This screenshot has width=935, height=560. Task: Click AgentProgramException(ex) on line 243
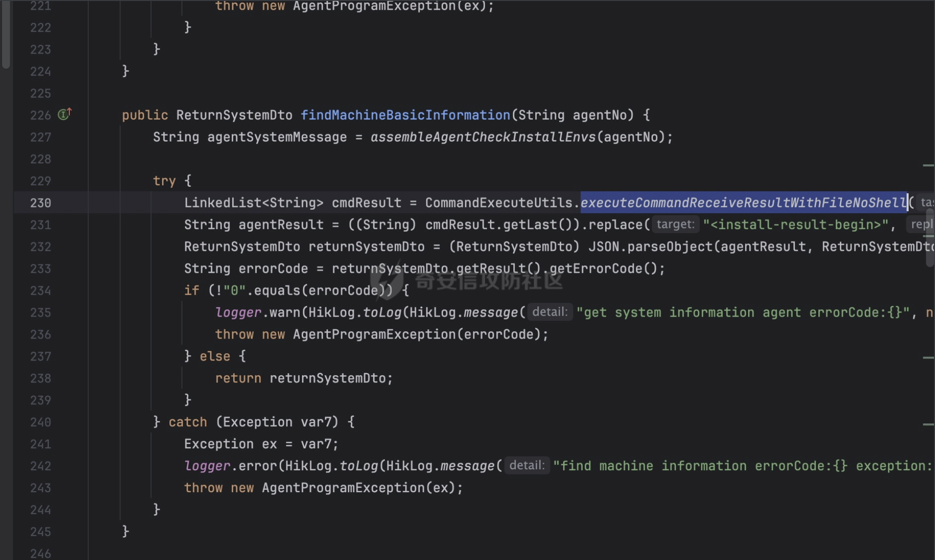[358, 488]
